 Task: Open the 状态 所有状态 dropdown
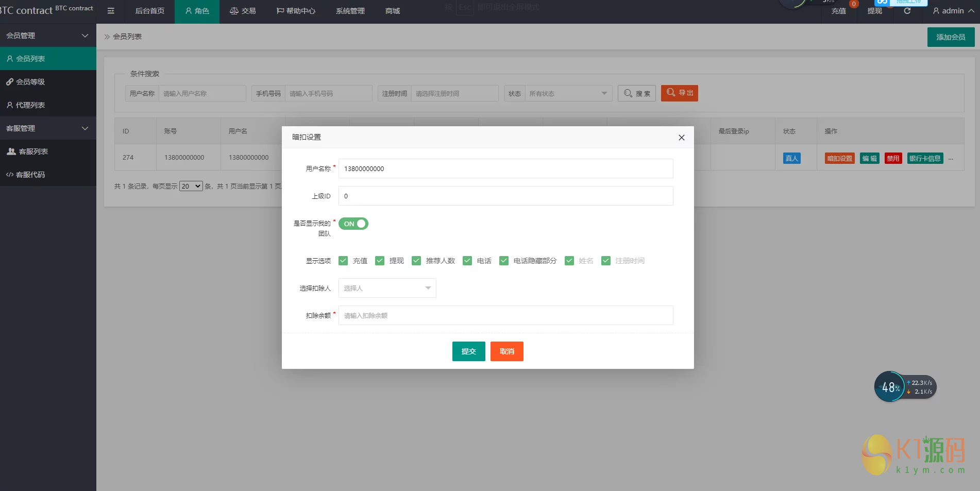(568, 93)
